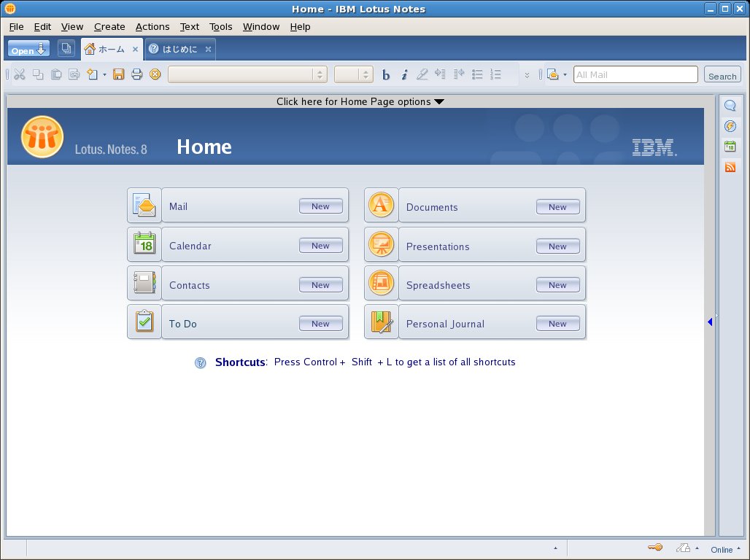
Task: Click the All Mail search field
Action: [x=635, y=74]
